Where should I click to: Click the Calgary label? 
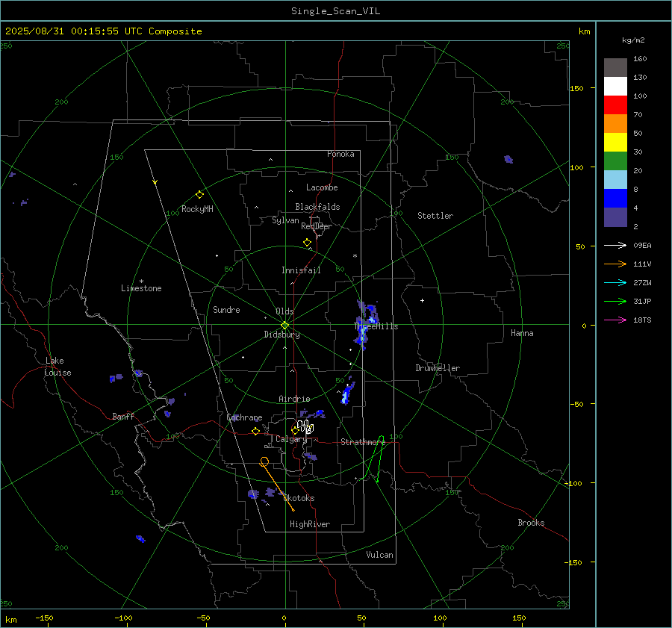pos(291,439)
